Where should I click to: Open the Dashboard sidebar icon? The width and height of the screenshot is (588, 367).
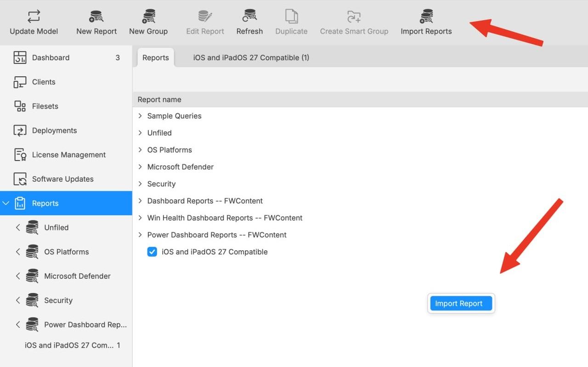[20, 57]
